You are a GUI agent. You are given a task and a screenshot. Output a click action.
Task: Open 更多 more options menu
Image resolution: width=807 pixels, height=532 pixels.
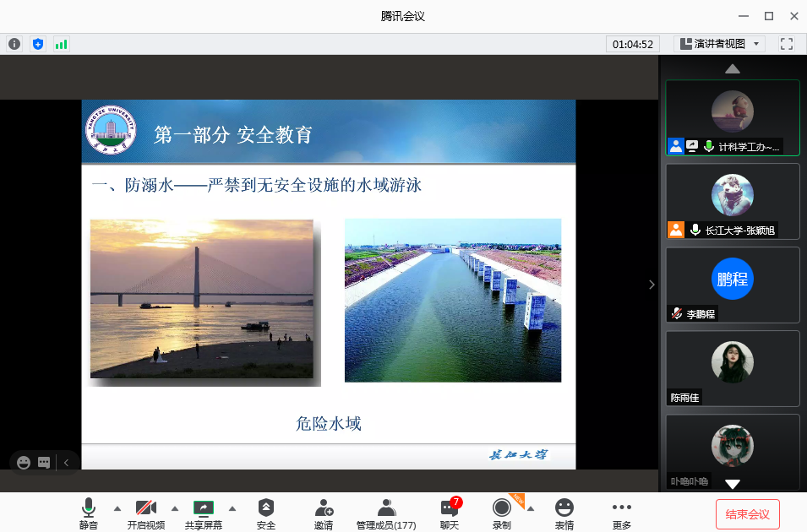(x=622, y=508)
